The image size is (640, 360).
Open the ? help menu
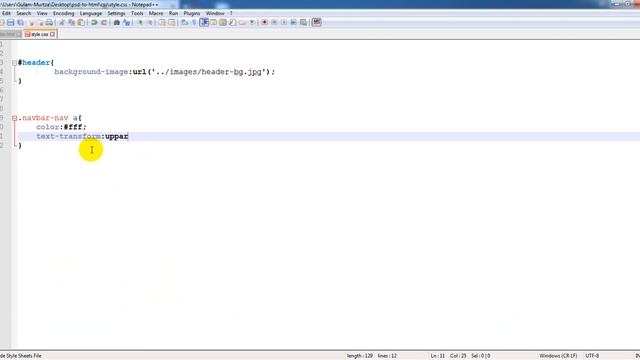[231, 13]
